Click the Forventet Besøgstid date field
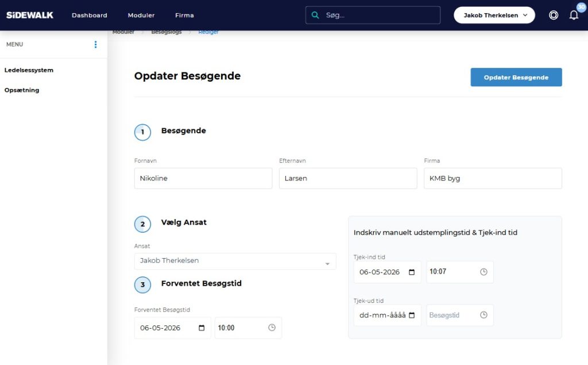This screenshot has width=588, height=365. 172,328
